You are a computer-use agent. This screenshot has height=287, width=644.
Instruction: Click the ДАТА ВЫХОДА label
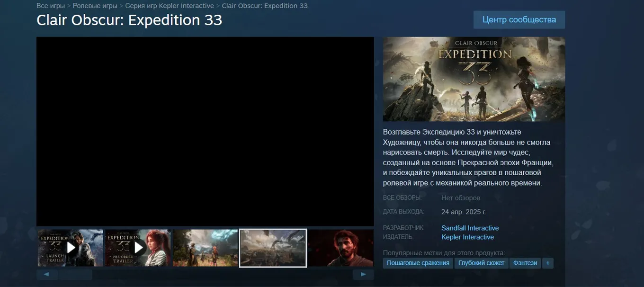403,212
